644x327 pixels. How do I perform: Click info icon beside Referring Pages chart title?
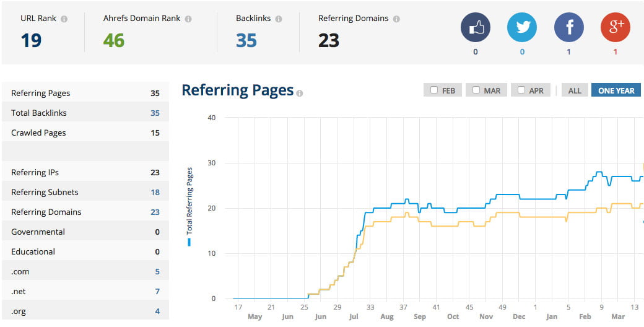[x=300, y=94]
